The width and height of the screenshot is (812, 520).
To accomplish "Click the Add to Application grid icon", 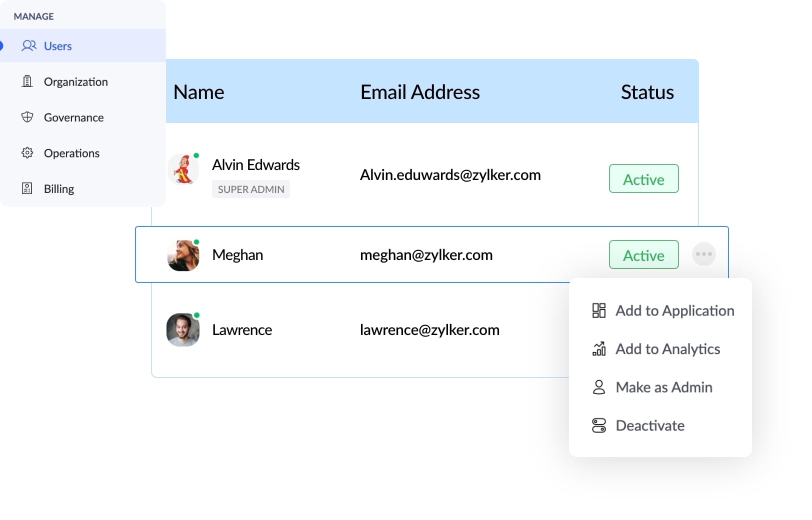I will 599,310.
